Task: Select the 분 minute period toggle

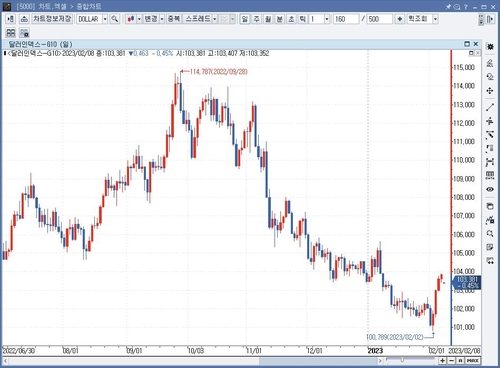Action: [x=280, y=19]
